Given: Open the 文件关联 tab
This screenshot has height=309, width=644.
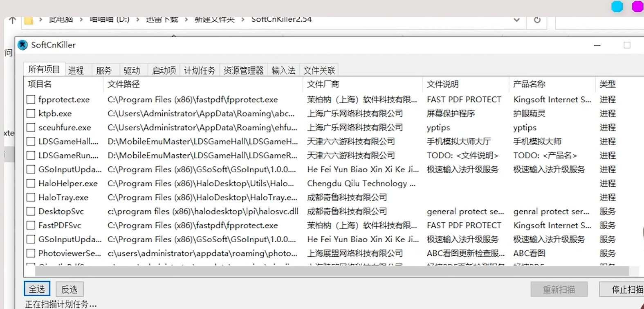Looking at the screenshot, I should (x=319, y=70).
